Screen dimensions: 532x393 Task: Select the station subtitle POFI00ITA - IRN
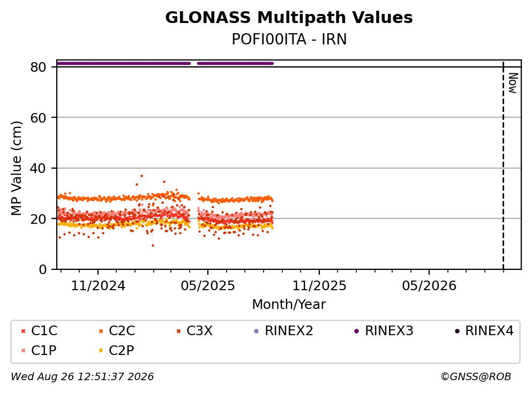(x=289, y=39)
